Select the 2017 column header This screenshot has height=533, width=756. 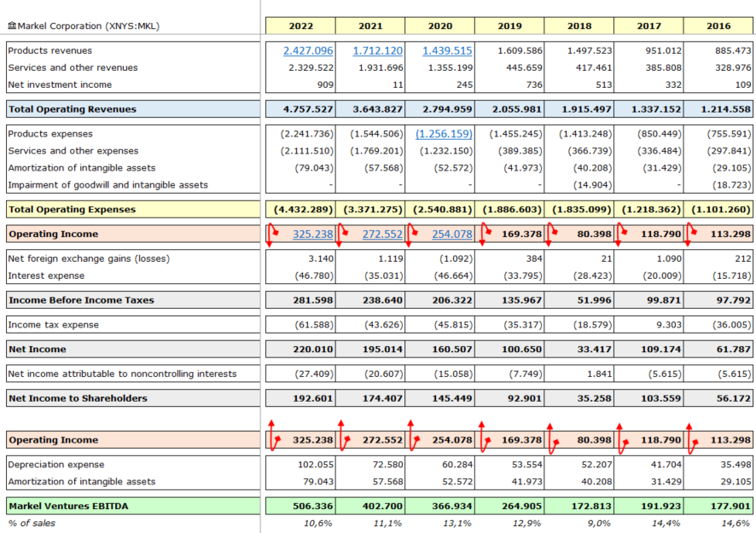649,26
